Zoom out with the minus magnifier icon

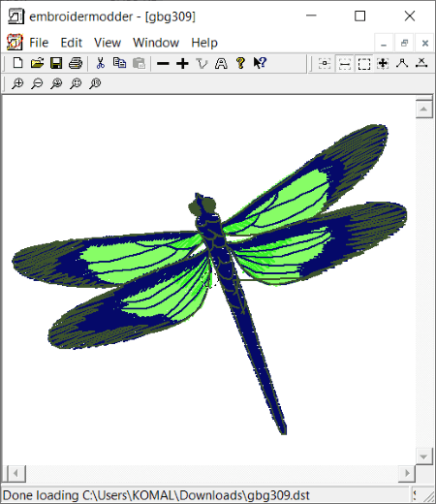(x=37, y=83)
